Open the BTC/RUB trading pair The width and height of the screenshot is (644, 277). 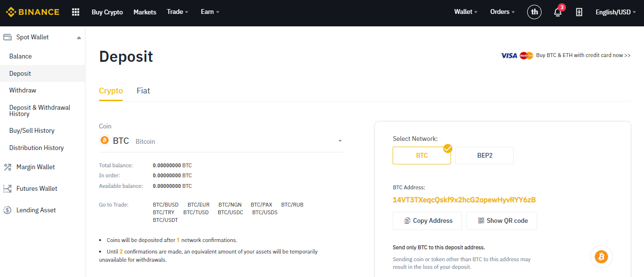pos(293,205)
